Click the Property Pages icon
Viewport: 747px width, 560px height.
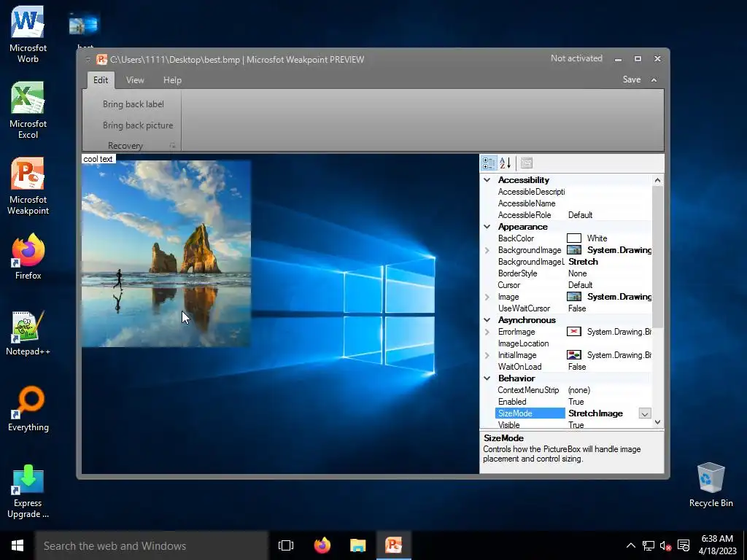coord(527,163)
